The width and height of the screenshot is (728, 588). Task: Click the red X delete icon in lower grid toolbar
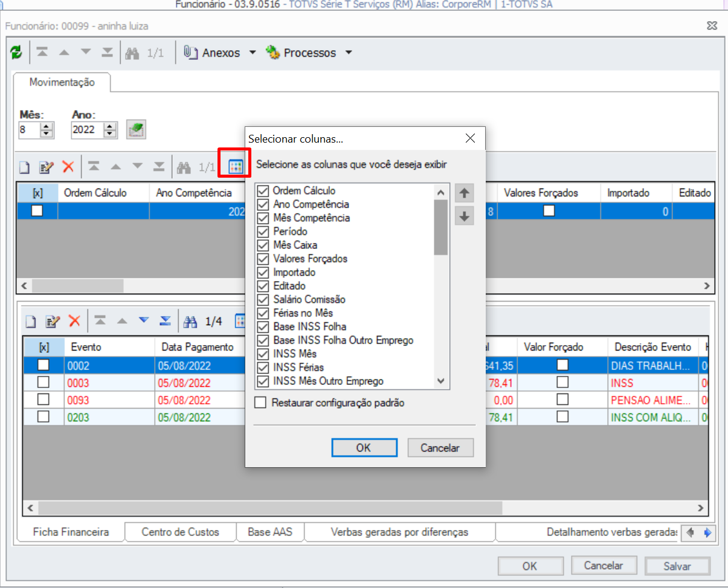(x=74, y=321)
